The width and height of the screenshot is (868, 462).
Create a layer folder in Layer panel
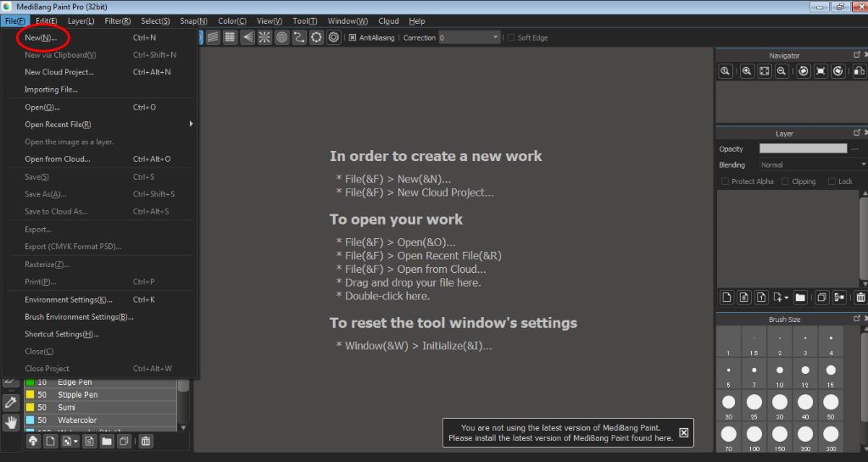point(800,297)
